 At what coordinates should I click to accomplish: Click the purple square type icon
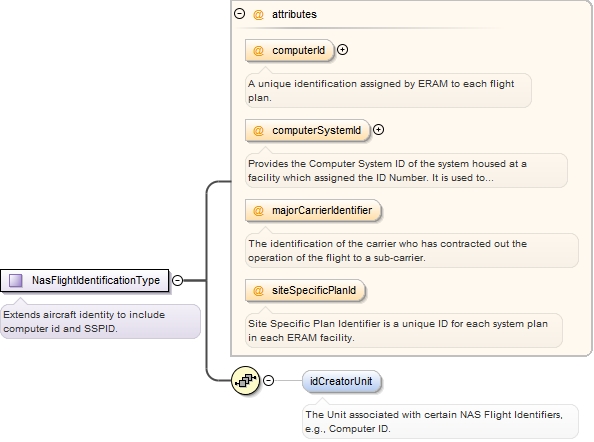16,280
